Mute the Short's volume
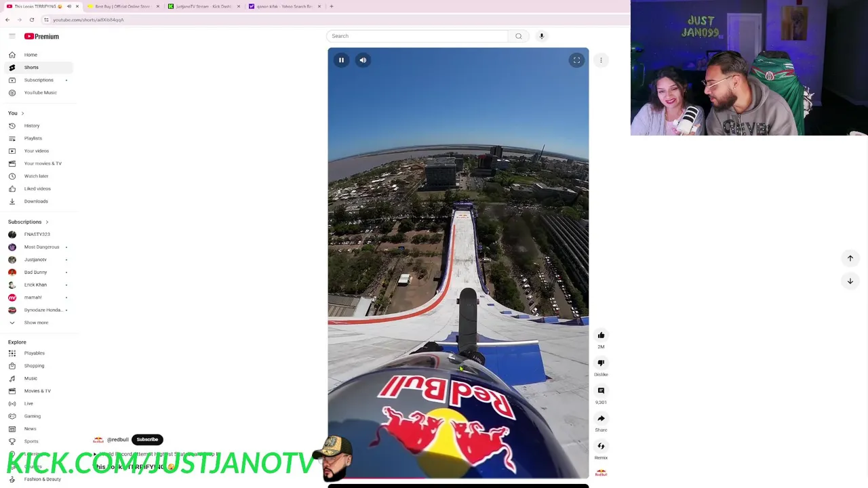 [x=363, y=60]
